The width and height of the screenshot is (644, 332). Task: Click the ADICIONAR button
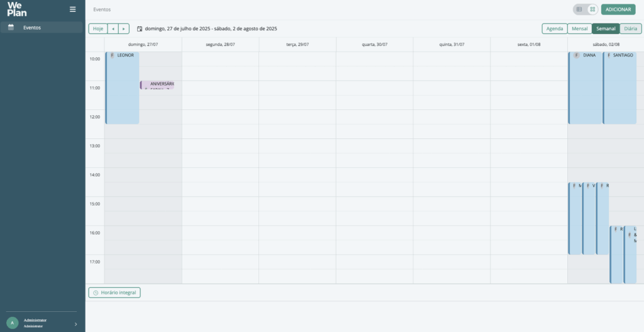pyautogui.click(x=618, y=9)
